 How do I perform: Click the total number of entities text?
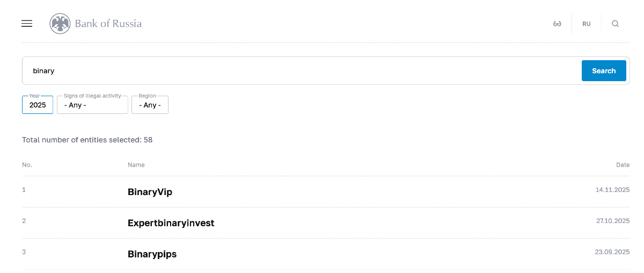pyautogui.click(x=87, y=140)
